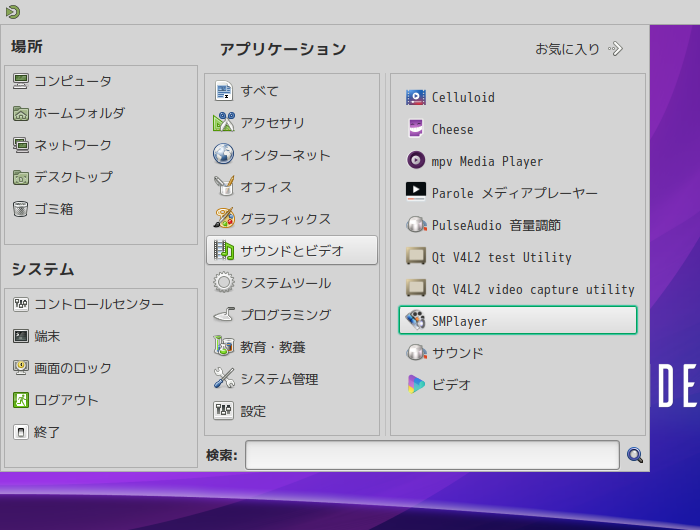Select the サウンドとビデオ category
Viewport: 700px width, 530px height.
pos(292,250)
